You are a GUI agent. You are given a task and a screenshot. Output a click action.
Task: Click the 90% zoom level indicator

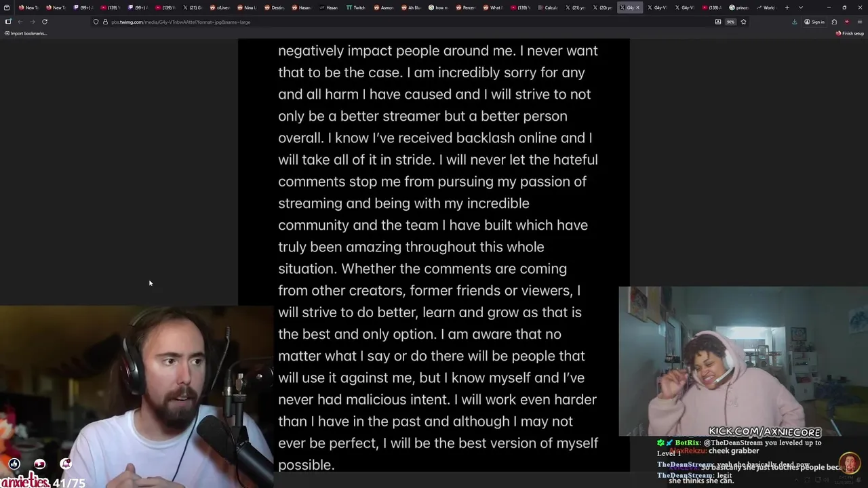pos(730,22)
